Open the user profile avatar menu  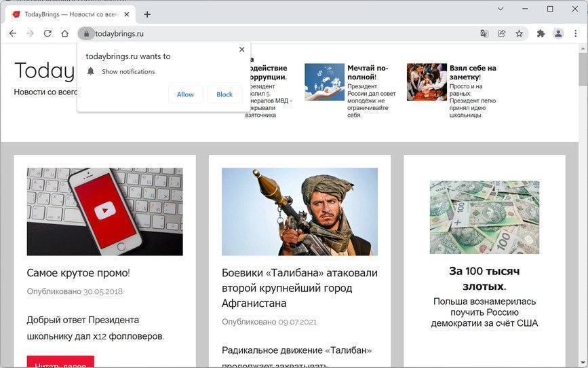coord(558,33)
